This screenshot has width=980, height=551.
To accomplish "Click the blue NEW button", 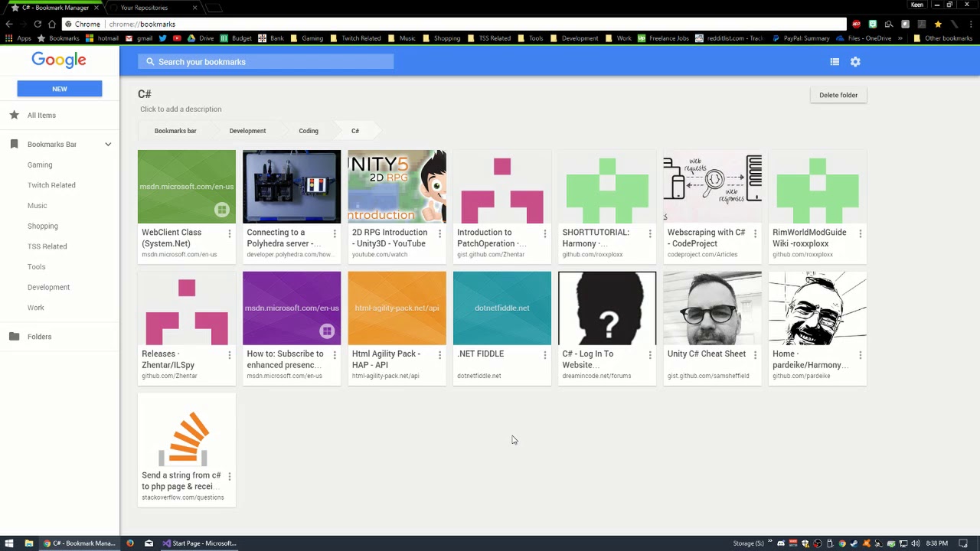I will 60,89.
